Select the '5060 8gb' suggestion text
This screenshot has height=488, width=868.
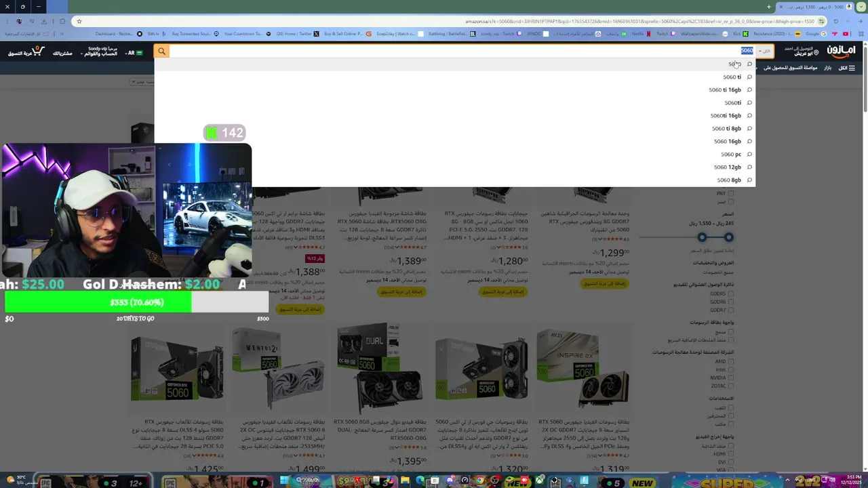point(729,180)
